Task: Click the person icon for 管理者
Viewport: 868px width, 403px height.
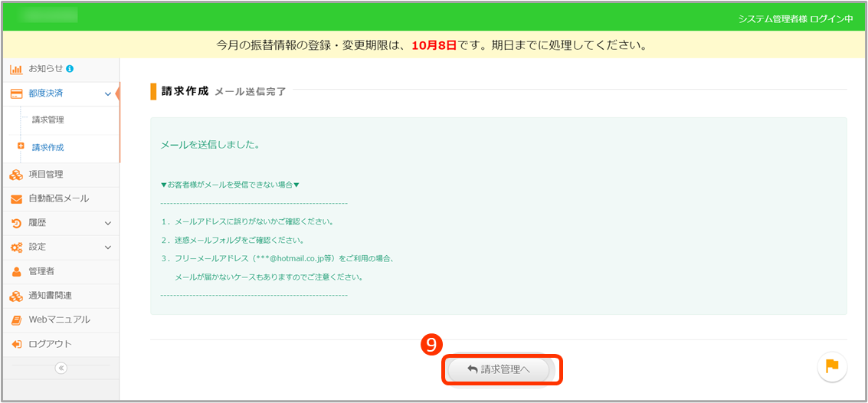Action: [16, 271]
